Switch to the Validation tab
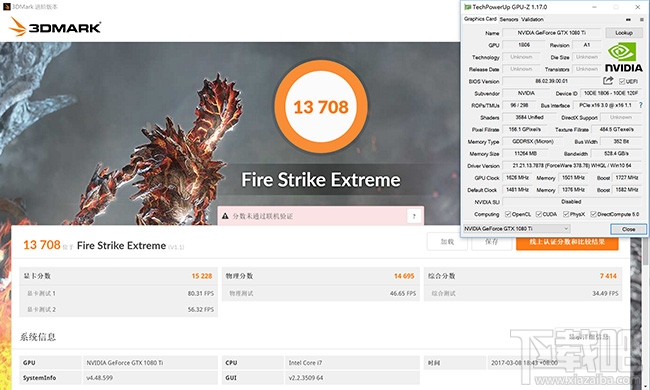The image size is (650, 390). coord(532,19)
